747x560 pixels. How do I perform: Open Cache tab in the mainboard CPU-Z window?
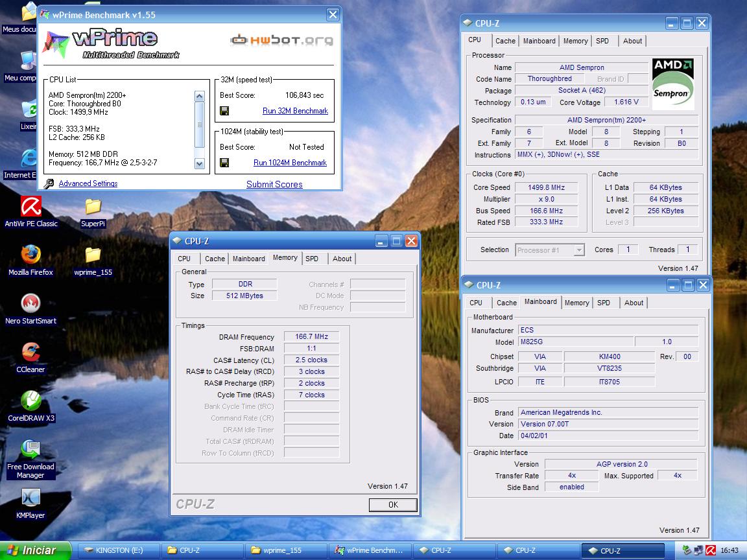[506, 303]
